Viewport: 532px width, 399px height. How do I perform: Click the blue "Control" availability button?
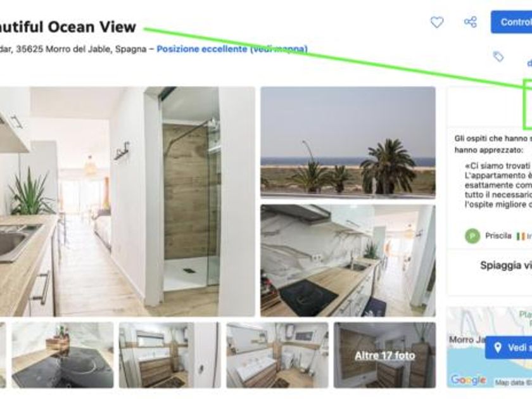[x=511, y=22]
